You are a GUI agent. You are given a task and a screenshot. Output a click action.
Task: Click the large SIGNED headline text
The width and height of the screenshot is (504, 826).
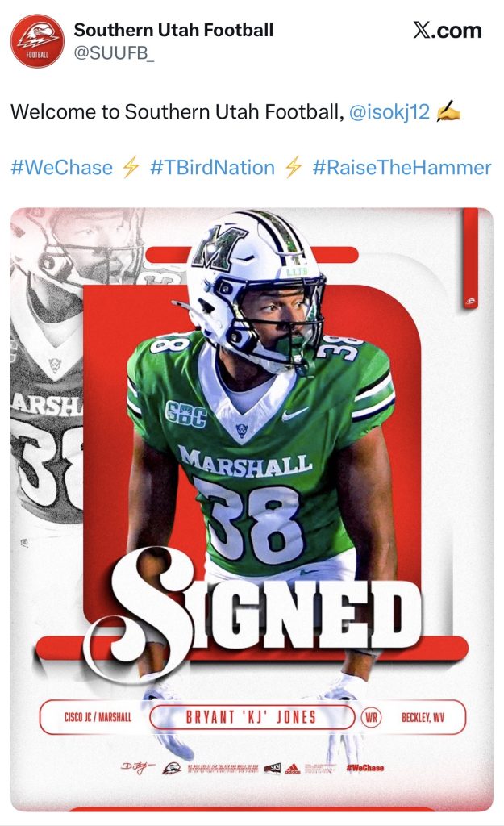[256, 608]
